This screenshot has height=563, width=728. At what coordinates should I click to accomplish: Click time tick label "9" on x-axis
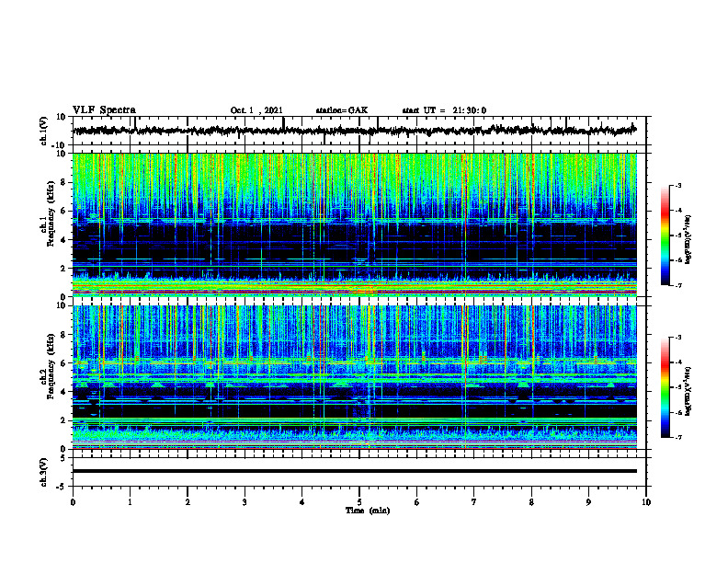(x=588, y=502)
